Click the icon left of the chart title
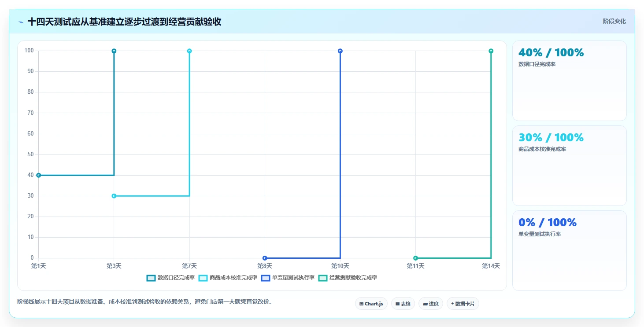644x327 pixels. pyautogui.click(x=21, y=22)
